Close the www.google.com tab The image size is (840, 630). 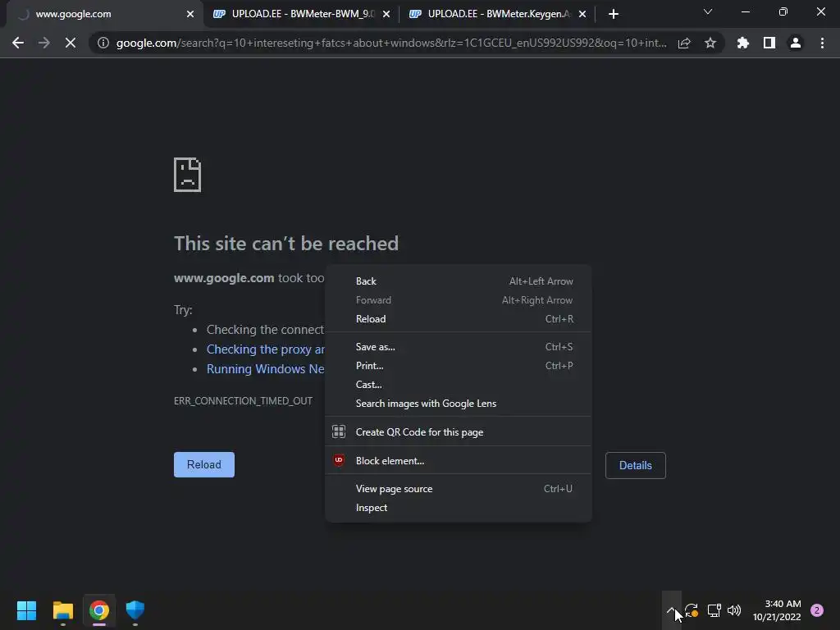click(x=190, y=14)
